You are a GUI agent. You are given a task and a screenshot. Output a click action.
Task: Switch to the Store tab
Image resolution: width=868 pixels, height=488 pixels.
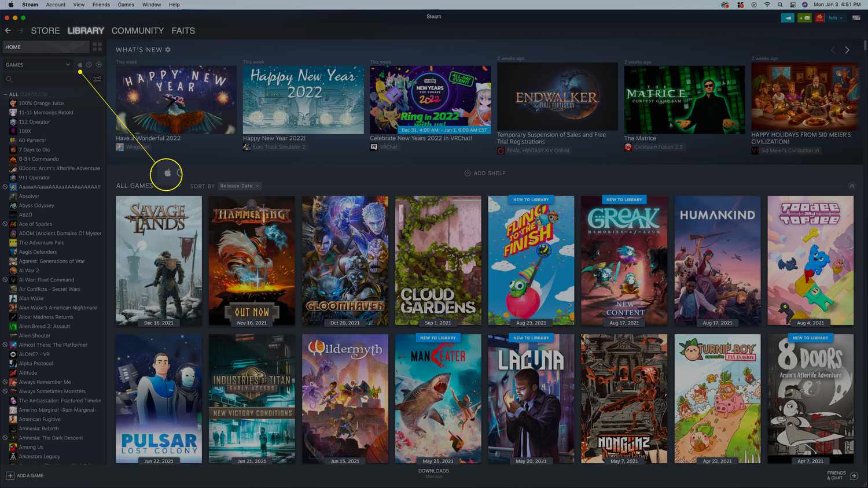[45, 31]
